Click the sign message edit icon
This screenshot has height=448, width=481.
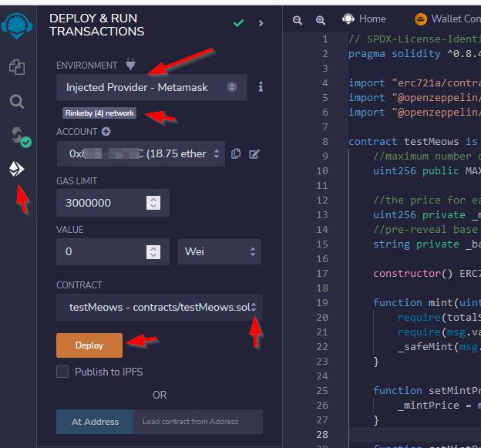point(254,153)
